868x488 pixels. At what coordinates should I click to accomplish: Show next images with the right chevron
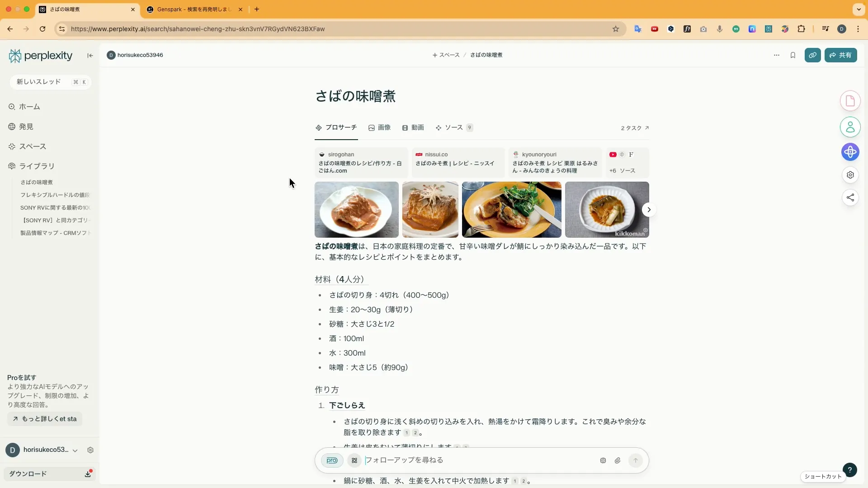click(x=649, y=210)
